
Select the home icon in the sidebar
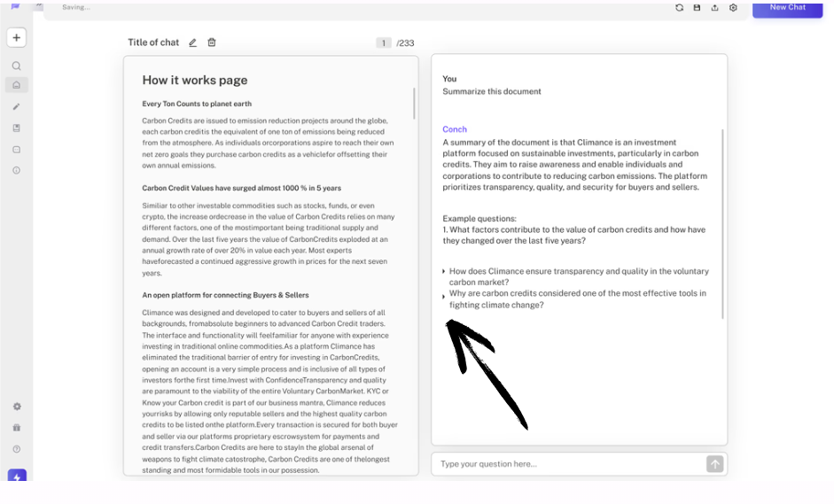click(17, 85)
